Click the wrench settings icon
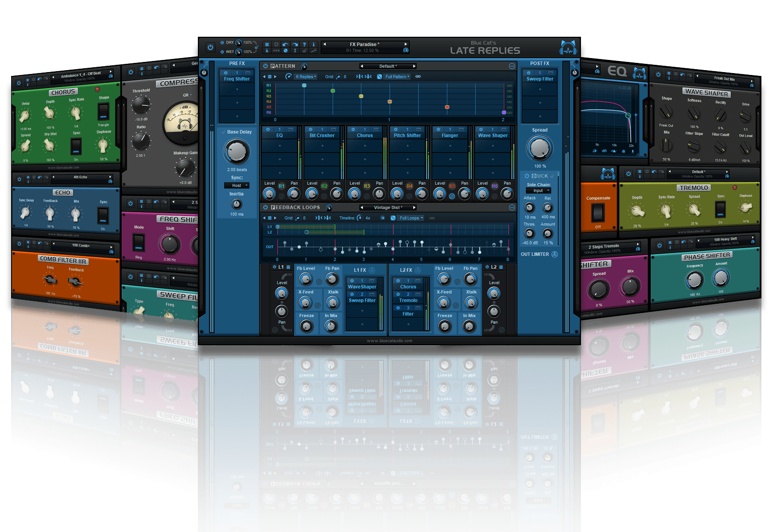Viewport: 774px width, 532px height. pyautogui.click(x=313, y=50)
